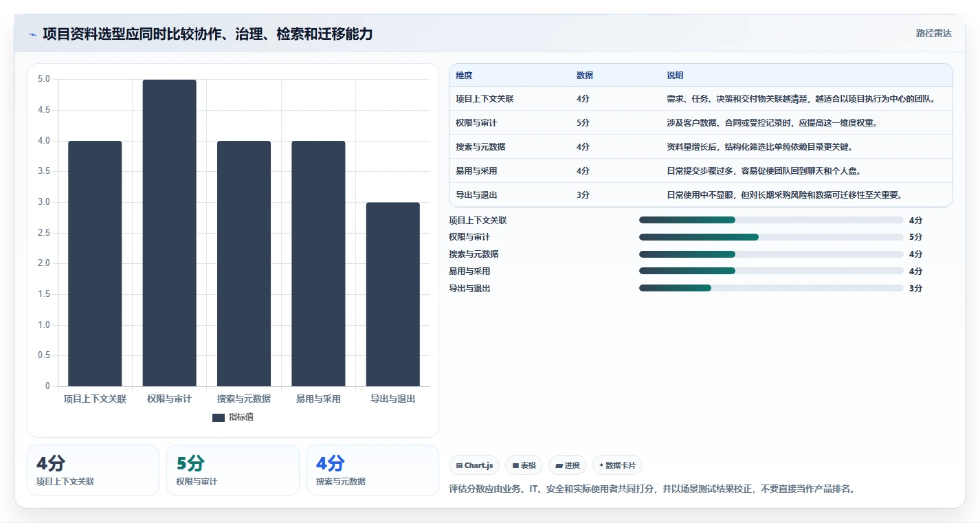The height and width of the screenshot is (523, 980).
Task: Click the description starting 日常提交步骤过多
Action: tap(764, 171)
